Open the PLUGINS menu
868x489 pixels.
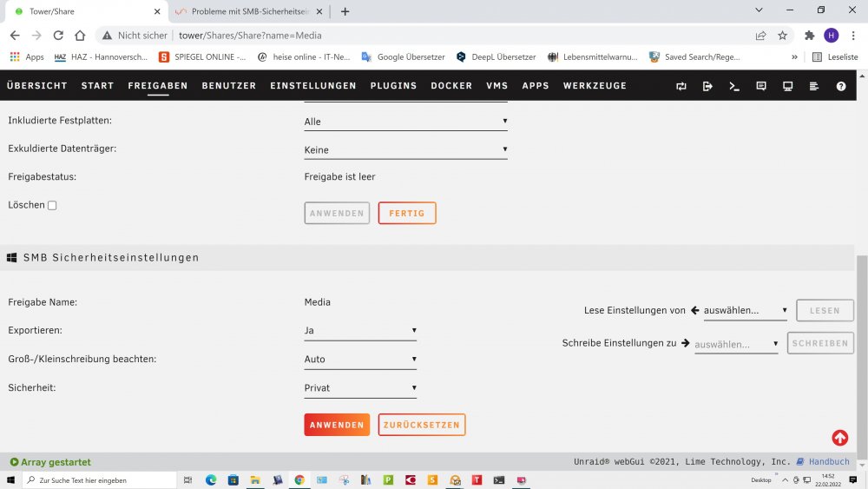coord(393,86)
